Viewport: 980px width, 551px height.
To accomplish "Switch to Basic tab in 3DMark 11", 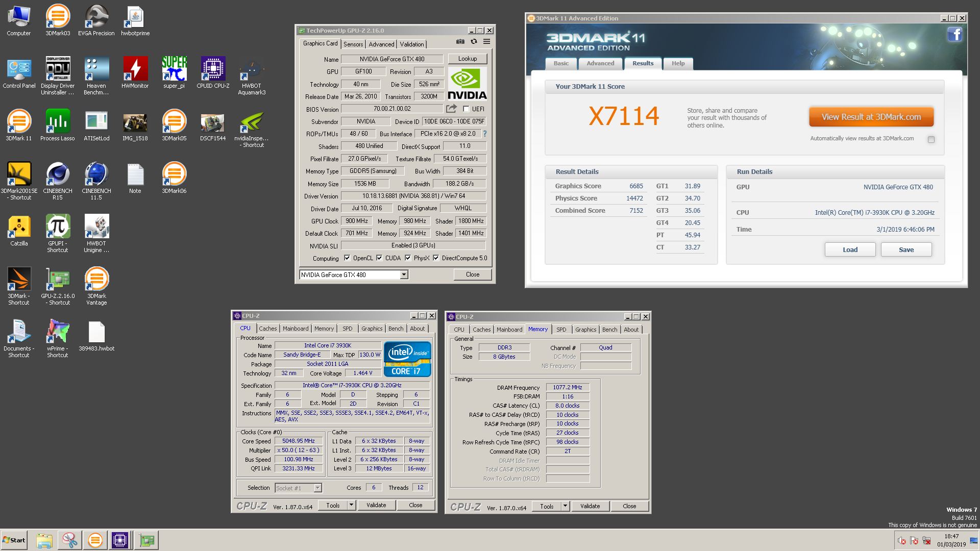I will click(x=561, y=63).
